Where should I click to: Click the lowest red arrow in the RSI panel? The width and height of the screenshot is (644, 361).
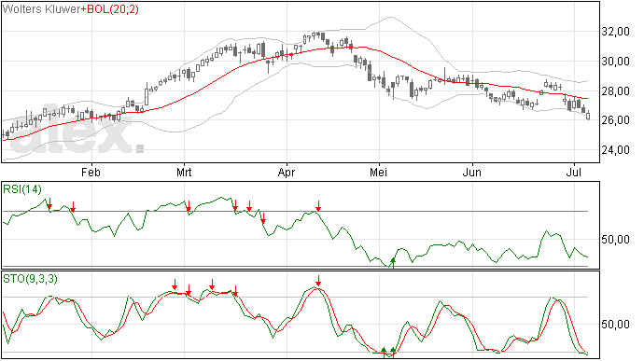263,218
